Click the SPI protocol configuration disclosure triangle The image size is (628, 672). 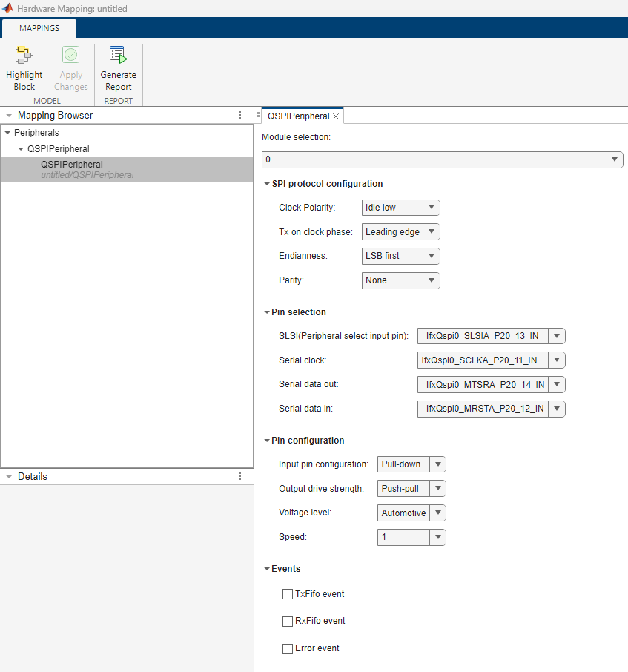pyautogui.click(x=267, y=183)
